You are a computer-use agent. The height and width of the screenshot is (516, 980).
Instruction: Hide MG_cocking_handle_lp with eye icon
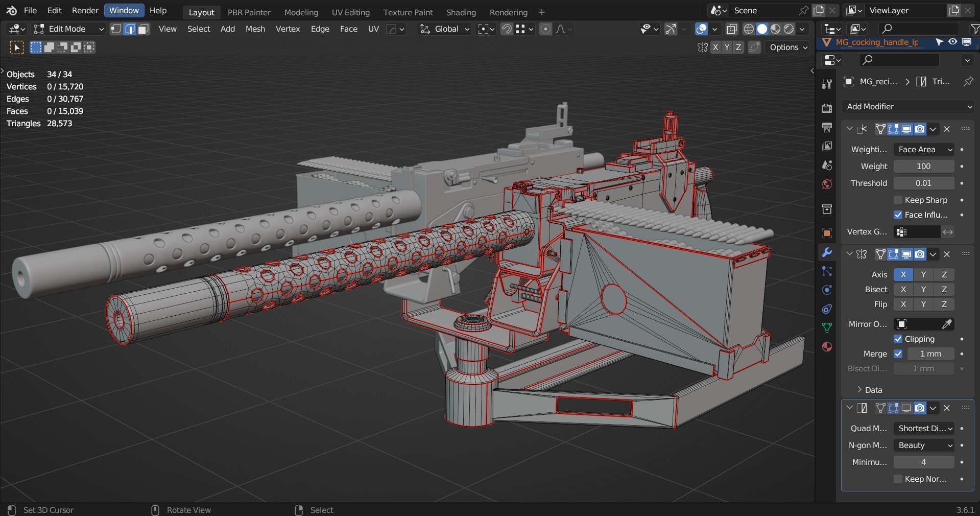tap(953, 42)
